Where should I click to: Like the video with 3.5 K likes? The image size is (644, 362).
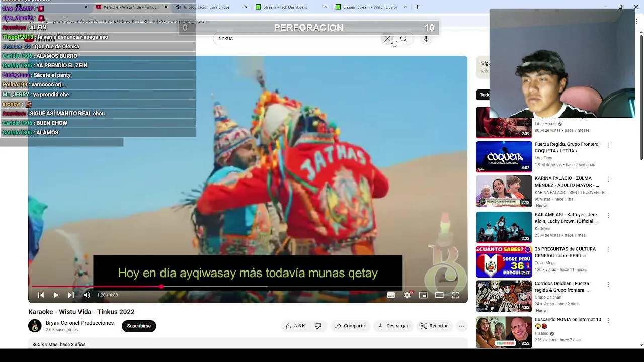(295, 326)
